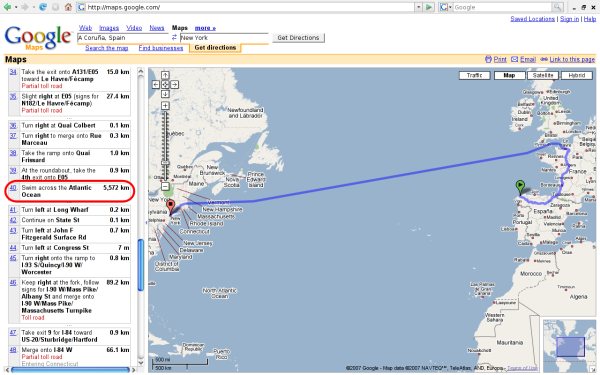Click the directions list scrollbar up arrow
Viewport: 600px width, 375px height.
coord(140,71)
